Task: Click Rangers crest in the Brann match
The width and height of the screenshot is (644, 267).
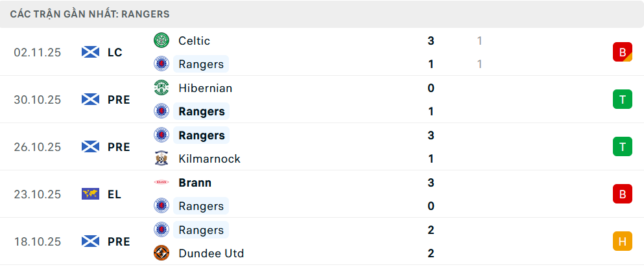Action: (161, 206)
